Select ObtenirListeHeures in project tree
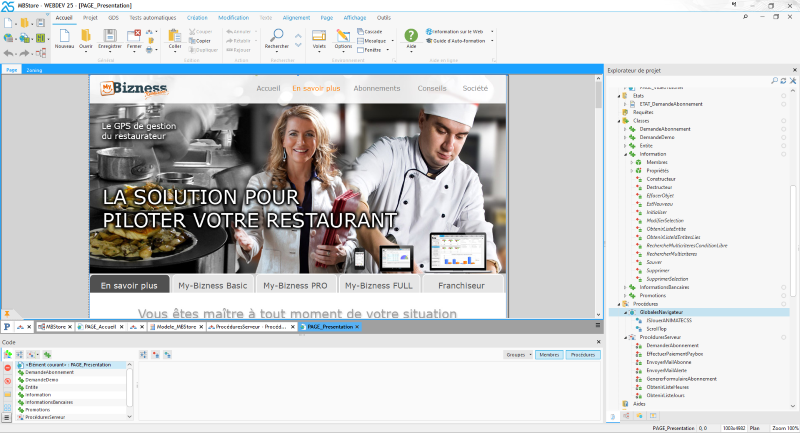The height and width of the screenshot is (433, 800). [x=667, y=387]
